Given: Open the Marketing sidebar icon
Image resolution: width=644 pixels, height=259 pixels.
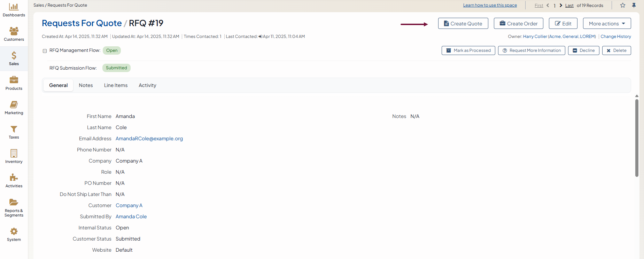Looking at the screenshot, I should (x=14, y=105).
